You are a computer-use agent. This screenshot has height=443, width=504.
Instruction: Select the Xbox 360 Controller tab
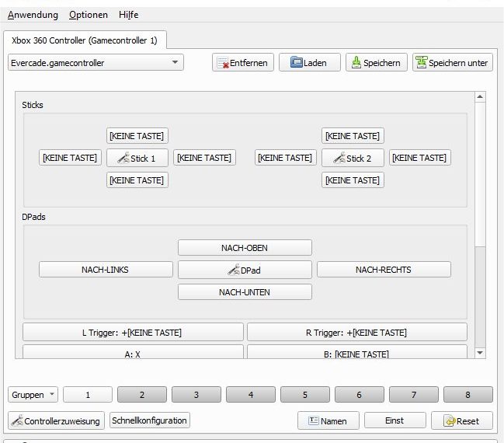pos(85,40)
